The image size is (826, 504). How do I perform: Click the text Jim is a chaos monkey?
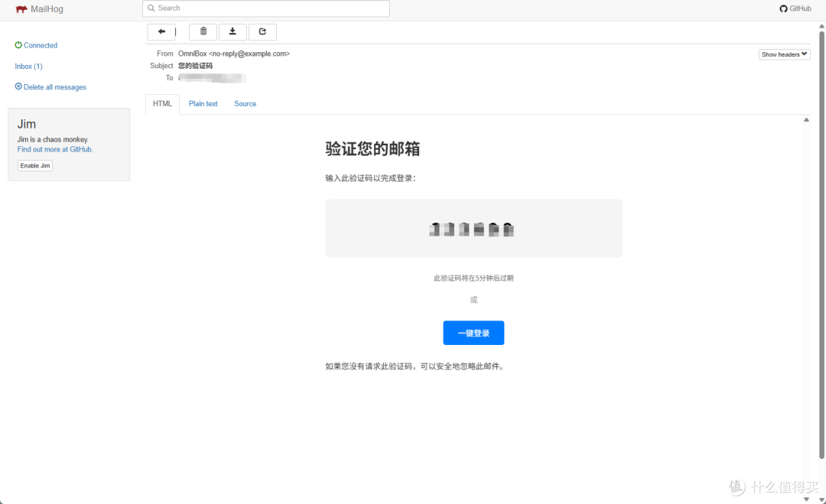(53, 139)
